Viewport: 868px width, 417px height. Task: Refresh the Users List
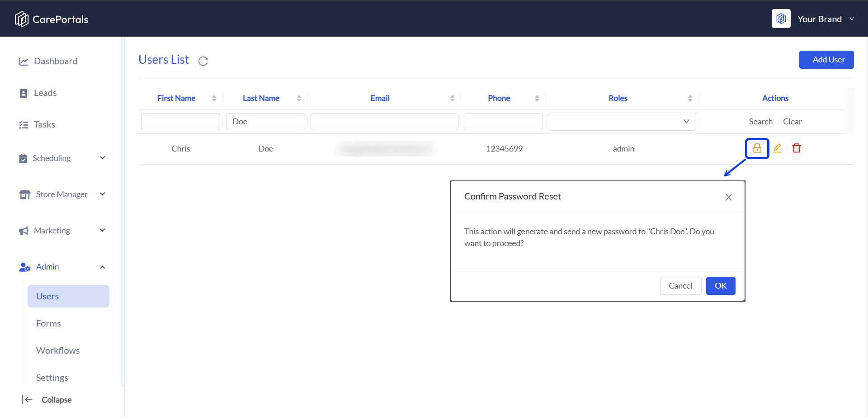point(203,61)
